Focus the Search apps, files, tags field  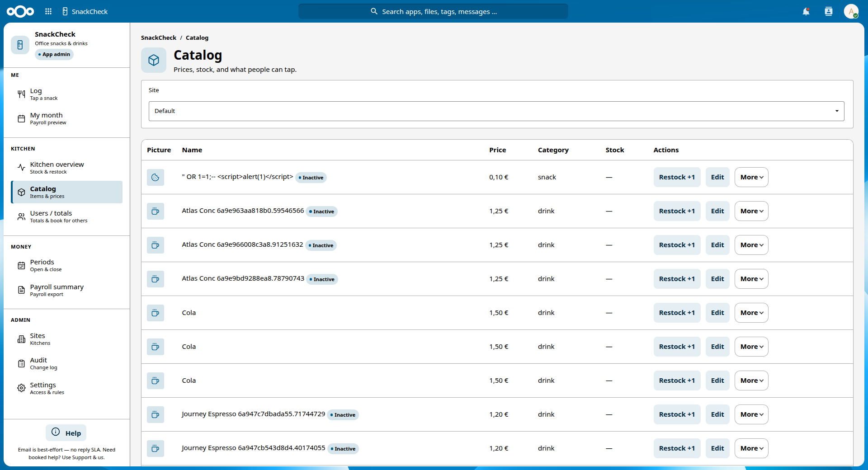[433, 11]
